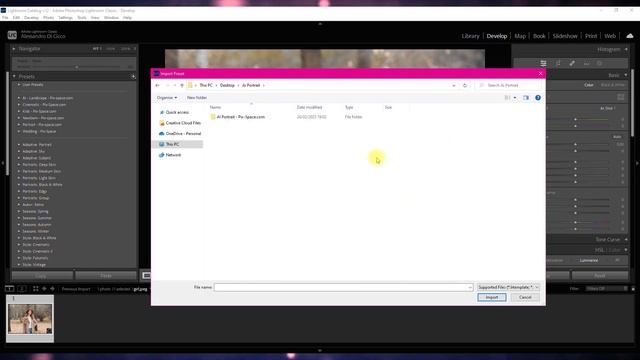Open the Edit sliders tool in Lightroom

pyautogui.click(x=543, y=63)
